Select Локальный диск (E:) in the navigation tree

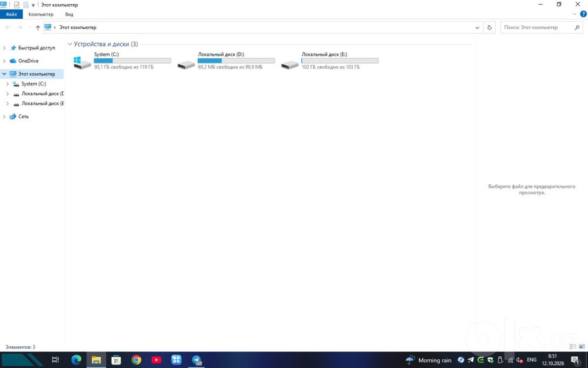(x=38, y=104)
